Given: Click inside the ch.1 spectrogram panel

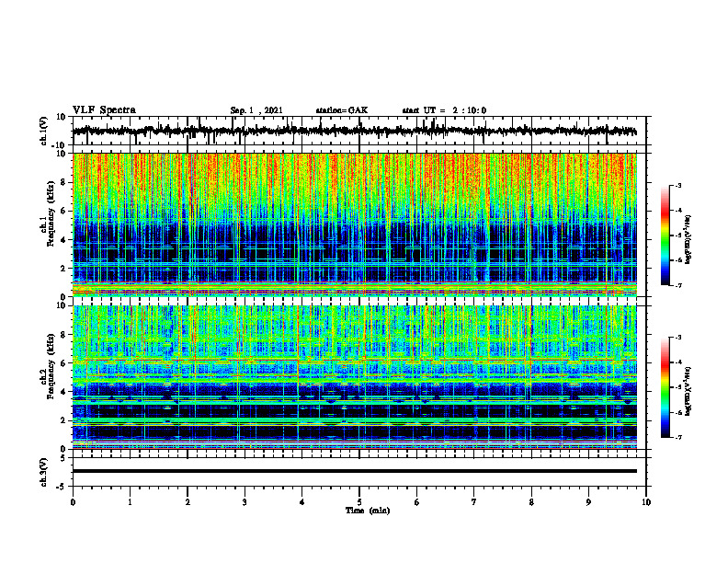Looking at the screenshot, I should click(354, 224).
